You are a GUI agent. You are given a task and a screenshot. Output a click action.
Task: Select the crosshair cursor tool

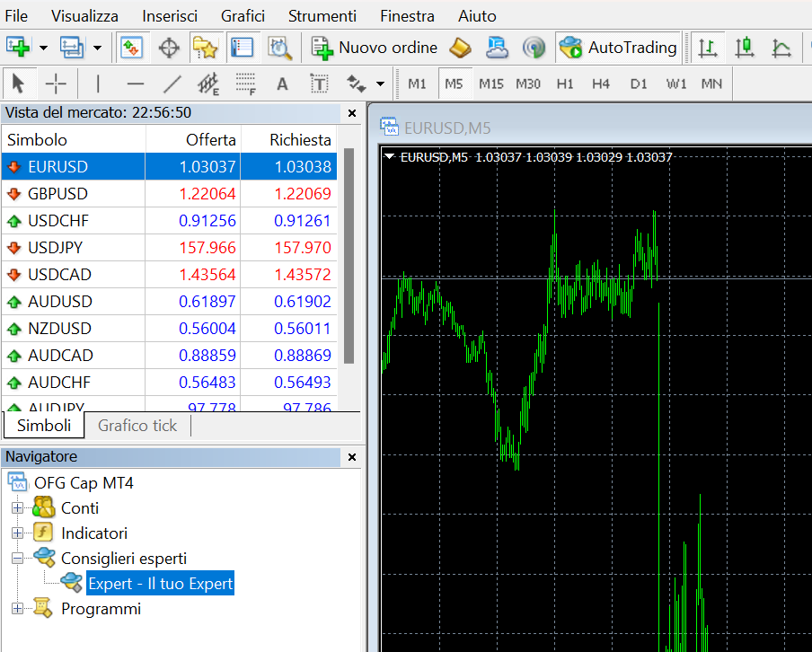point(56,84)
